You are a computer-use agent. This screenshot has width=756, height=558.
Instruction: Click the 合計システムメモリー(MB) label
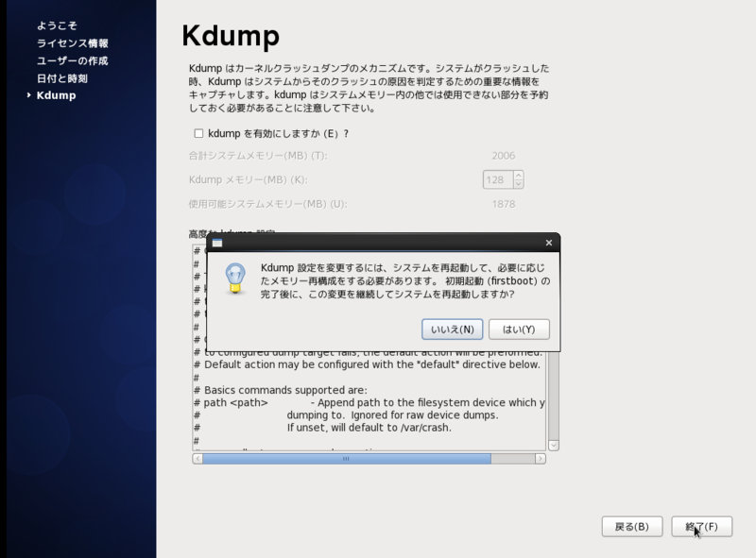pyautogui.click(x=258, y=156)
